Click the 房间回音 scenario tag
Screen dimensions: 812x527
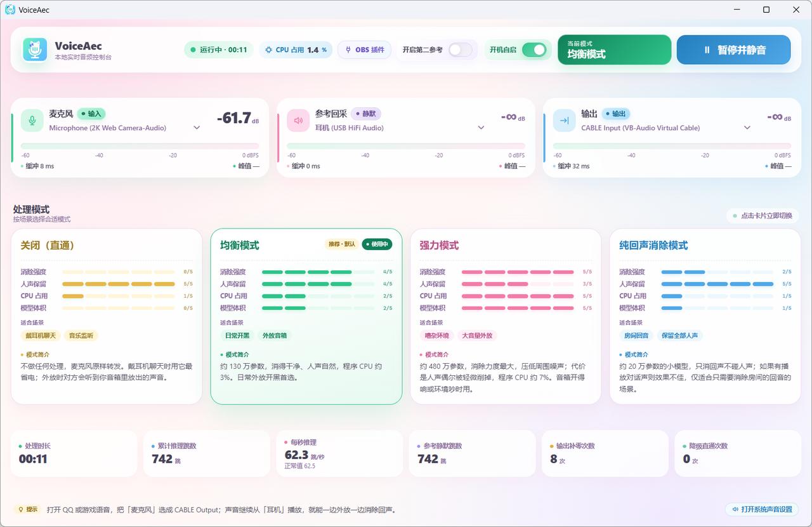637,335
